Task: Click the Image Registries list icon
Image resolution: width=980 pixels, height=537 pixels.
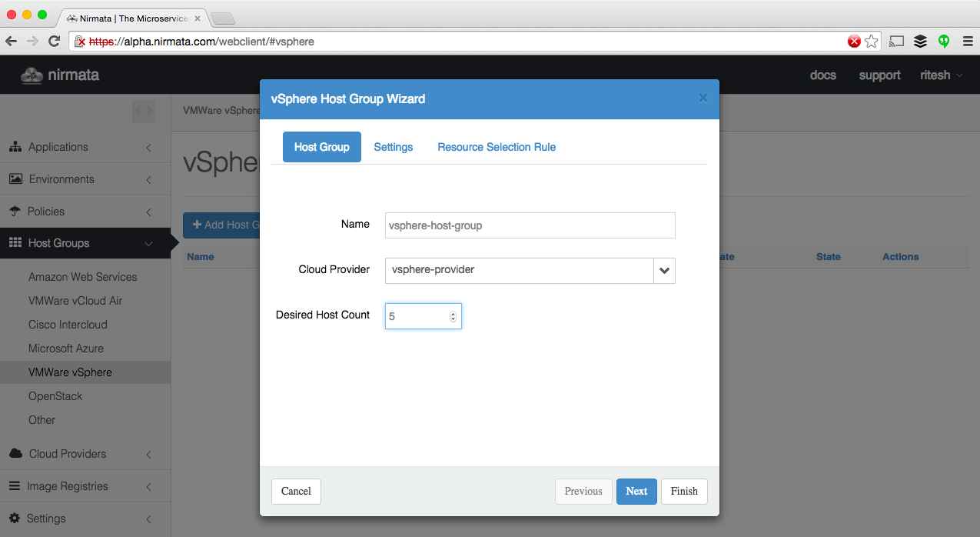Action: pos(14,486)
